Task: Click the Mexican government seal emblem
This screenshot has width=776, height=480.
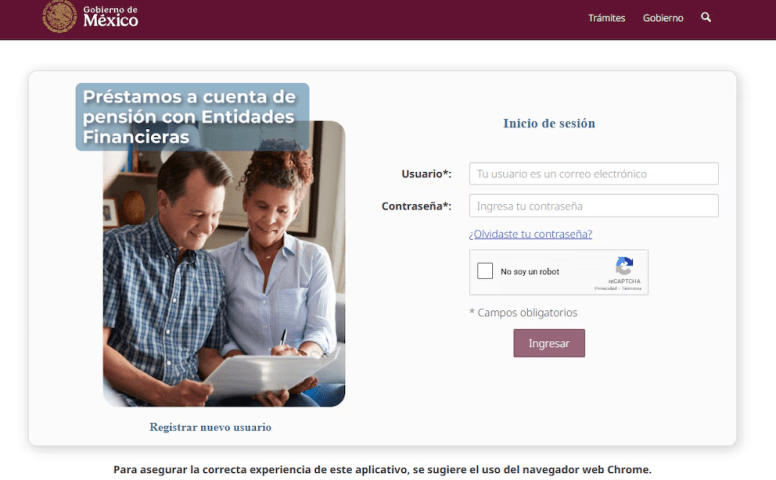Action: click(x=59, y=16)
